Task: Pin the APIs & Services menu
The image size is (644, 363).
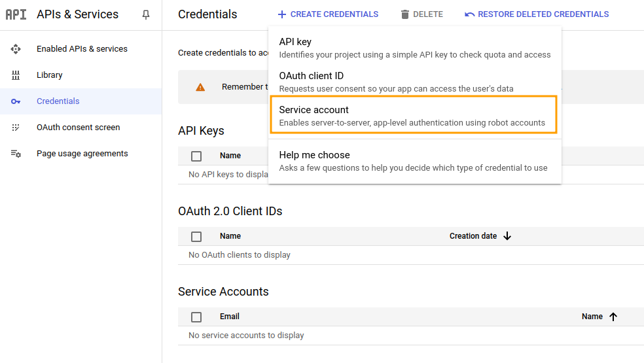Action: tap(146, 15)
